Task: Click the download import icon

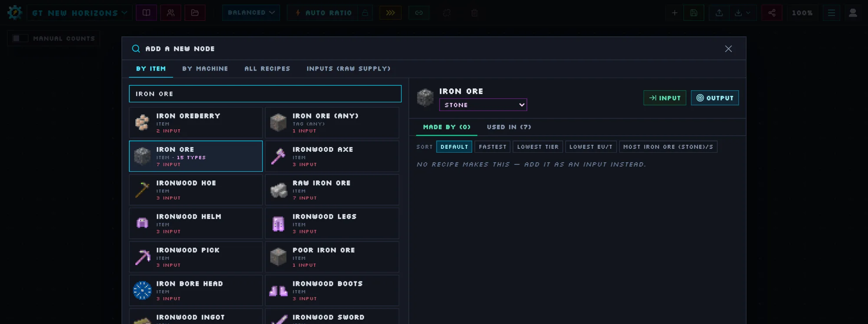Action: [738, 13]
